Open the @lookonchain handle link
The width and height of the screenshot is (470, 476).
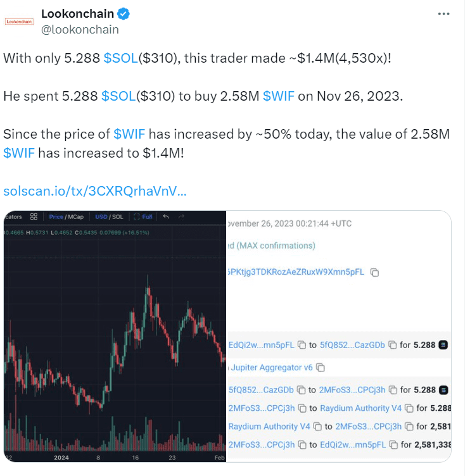click(80, 29)
